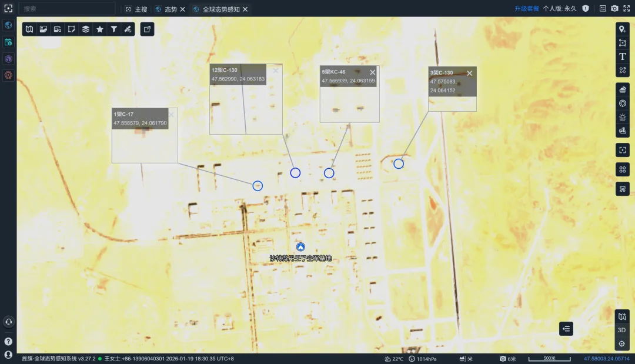This screenshot has width=635, height=364.
Task: Close the 5架KC-46 annotation popup
Action: (372, 72)
